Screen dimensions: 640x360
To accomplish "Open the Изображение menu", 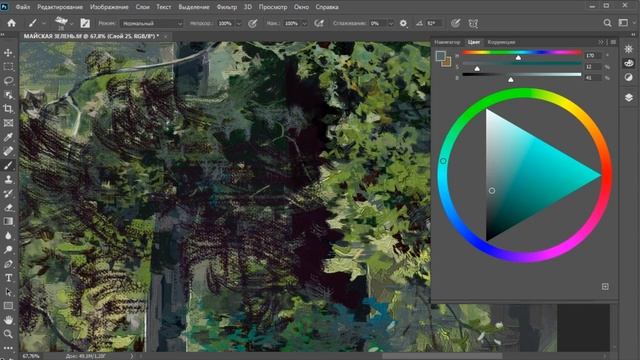I will tap(109, 7).
